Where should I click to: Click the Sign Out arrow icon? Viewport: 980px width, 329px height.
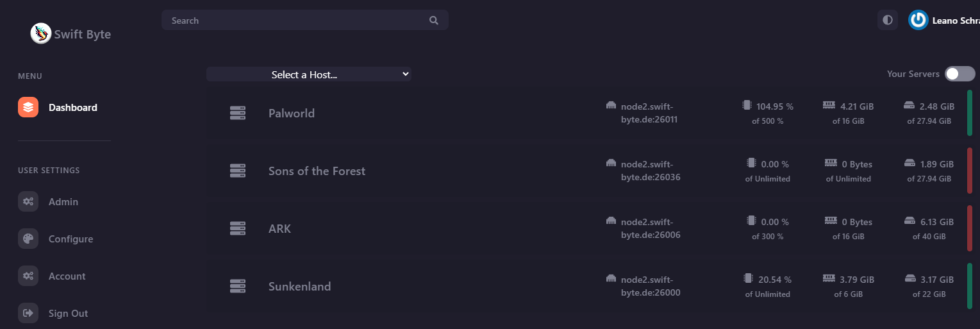click(x=28, y=314)
